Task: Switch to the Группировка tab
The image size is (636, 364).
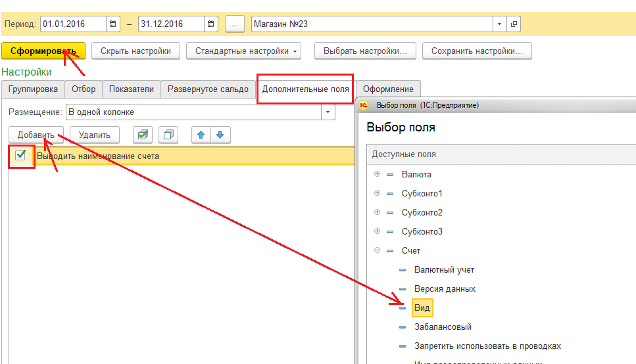Action: pos(33,89)
